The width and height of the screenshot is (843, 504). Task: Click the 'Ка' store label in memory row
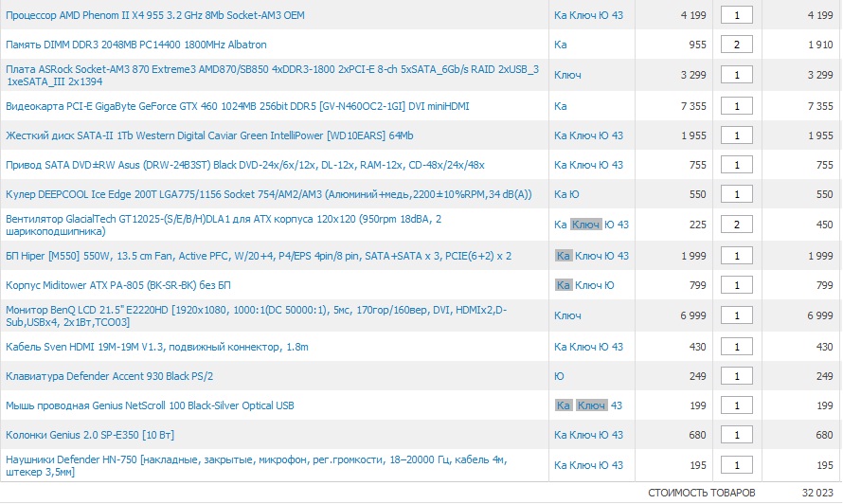pos(560,45)
